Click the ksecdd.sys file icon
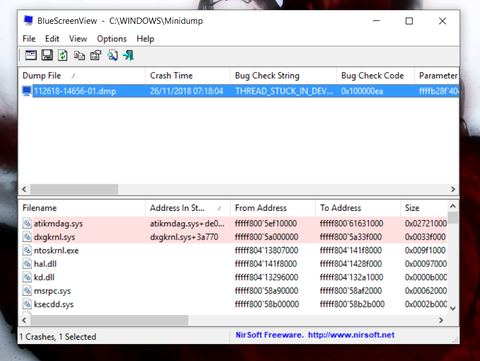Screen dimensions: 480x361 tap(27, 304)
